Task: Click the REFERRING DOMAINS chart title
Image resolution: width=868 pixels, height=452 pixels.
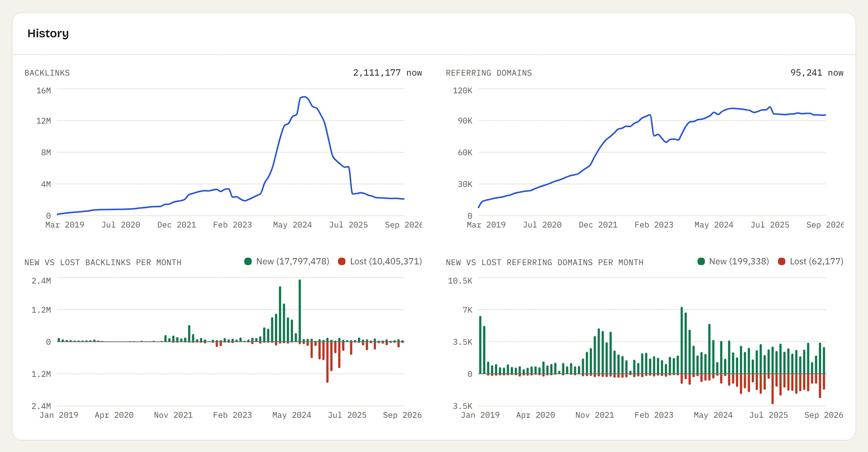Action: (x=489, y=73)
